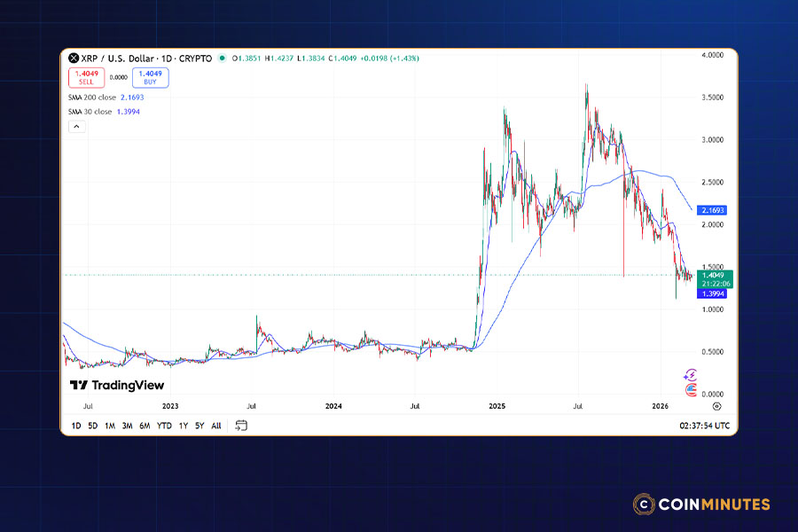Click the TradingView logo on the chart
Viewport: 798px width, 532px height.
click(117, 386)
